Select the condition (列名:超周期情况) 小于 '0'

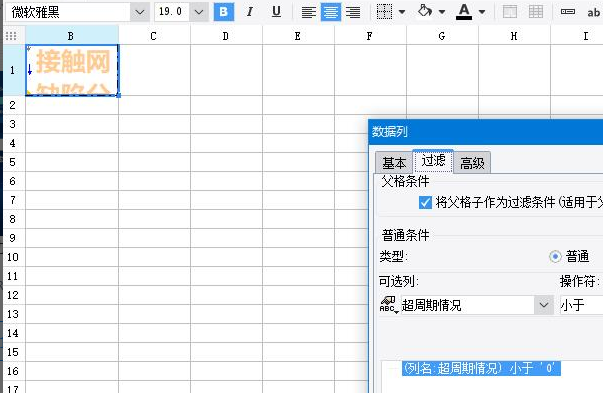(x=481, y=368)
